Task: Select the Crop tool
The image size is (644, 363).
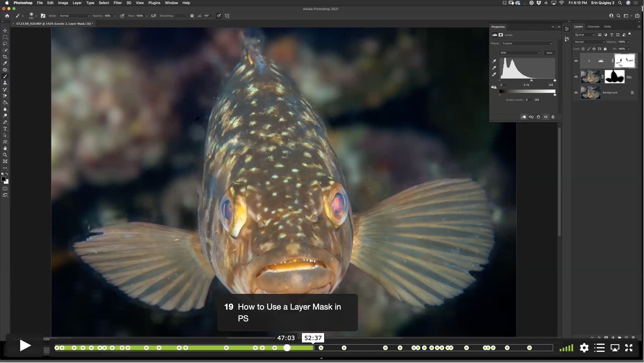Action: coord(5,57)
